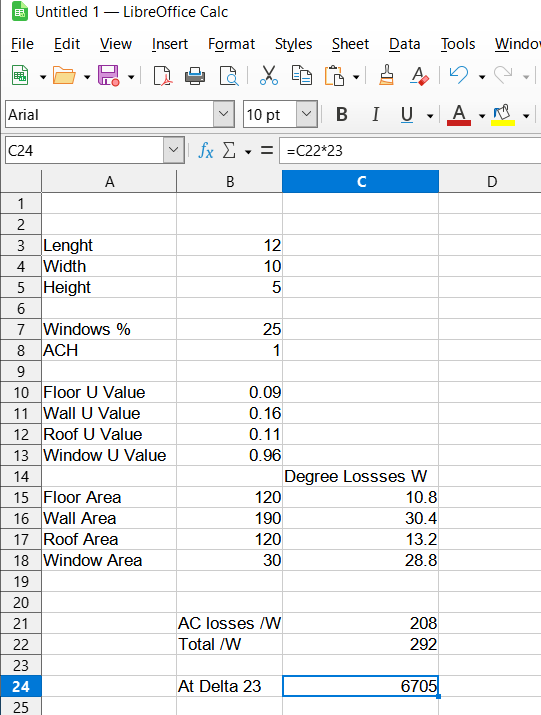Expand the Arial font name dropdown

click(x=224, y=114)
